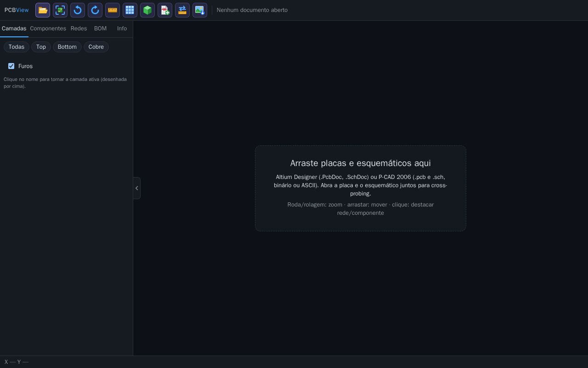588x368 pixels.
Task: Click the 'Arraste placas e esquemáticos aqui' heading
Action: [361, 163]
